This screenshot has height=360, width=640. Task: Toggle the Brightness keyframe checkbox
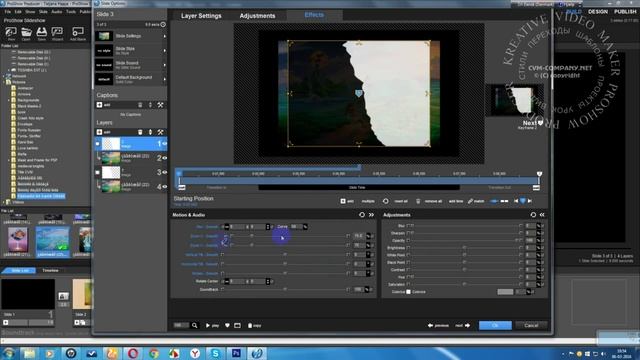(x=408, y=248)
